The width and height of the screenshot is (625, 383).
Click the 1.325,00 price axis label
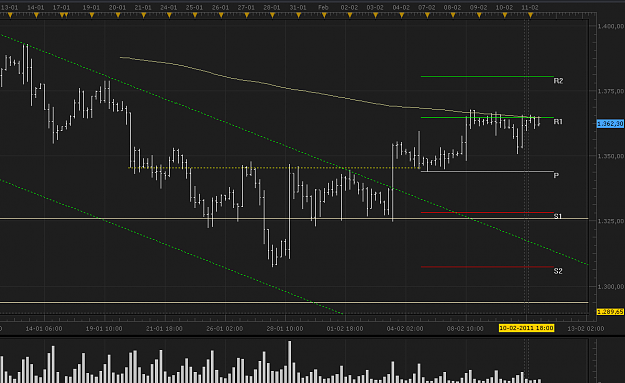611,221
